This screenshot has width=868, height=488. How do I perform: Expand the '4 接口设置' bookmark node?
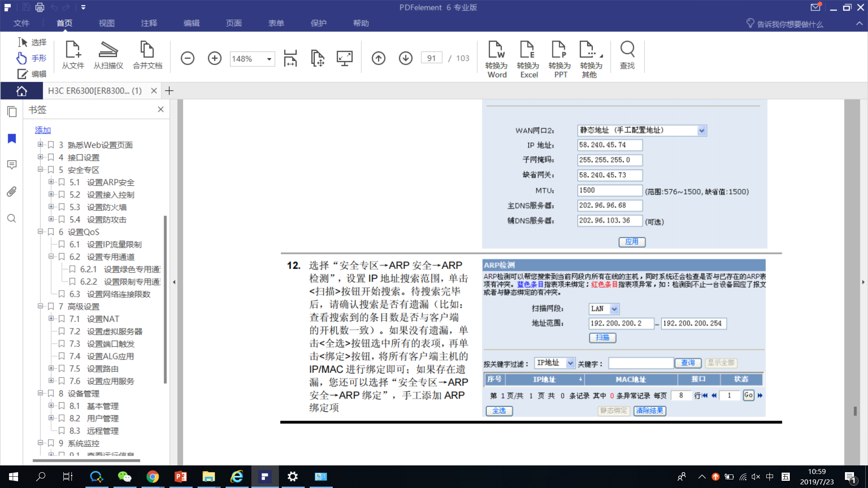pos(40,157)
